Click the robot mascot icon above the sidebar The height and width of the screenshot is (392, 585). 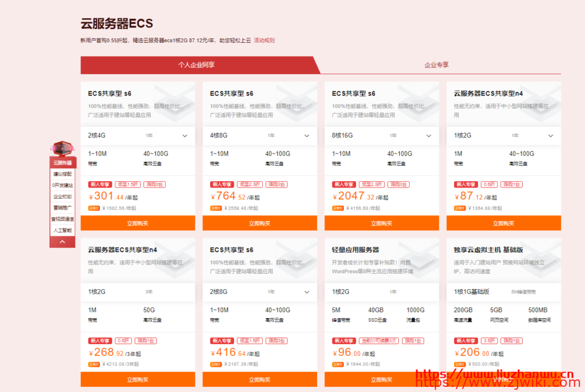coord(62,148)
